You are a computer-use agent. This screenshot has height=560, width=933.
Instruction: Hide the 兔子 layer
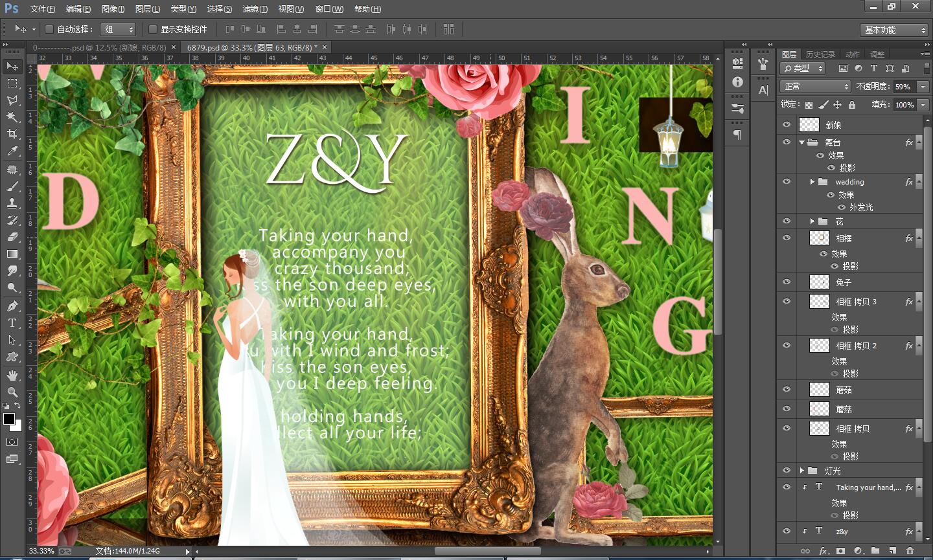pos(787,282)
